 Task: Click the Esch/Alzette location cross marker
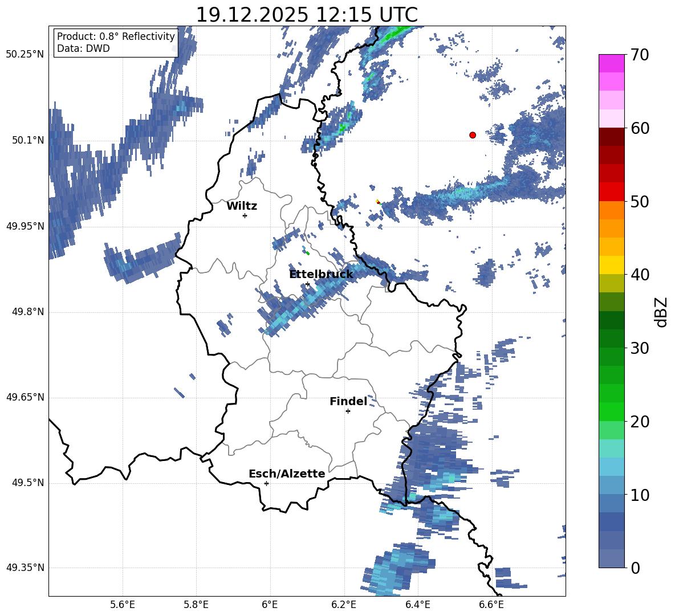[266, 483]
